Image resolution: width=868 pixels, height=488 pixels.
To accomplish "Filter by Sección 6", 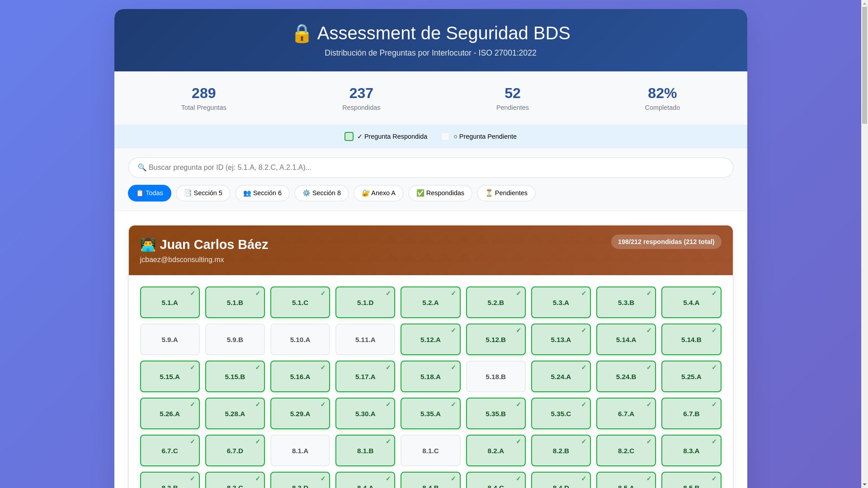I will pyautogui.click(x=262, y=193).
